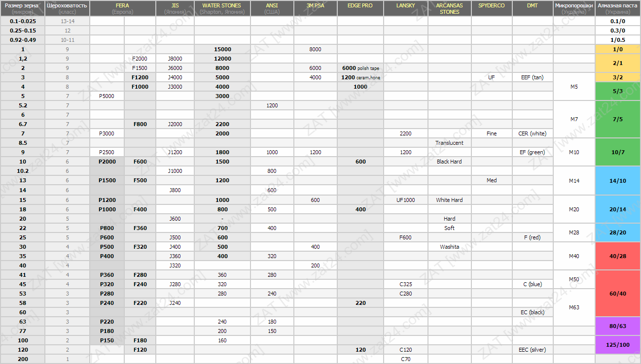Click the 'Размер зерна' column header
Image resolution: width=641 pixels, height=364 pixels.
(23, 8)
